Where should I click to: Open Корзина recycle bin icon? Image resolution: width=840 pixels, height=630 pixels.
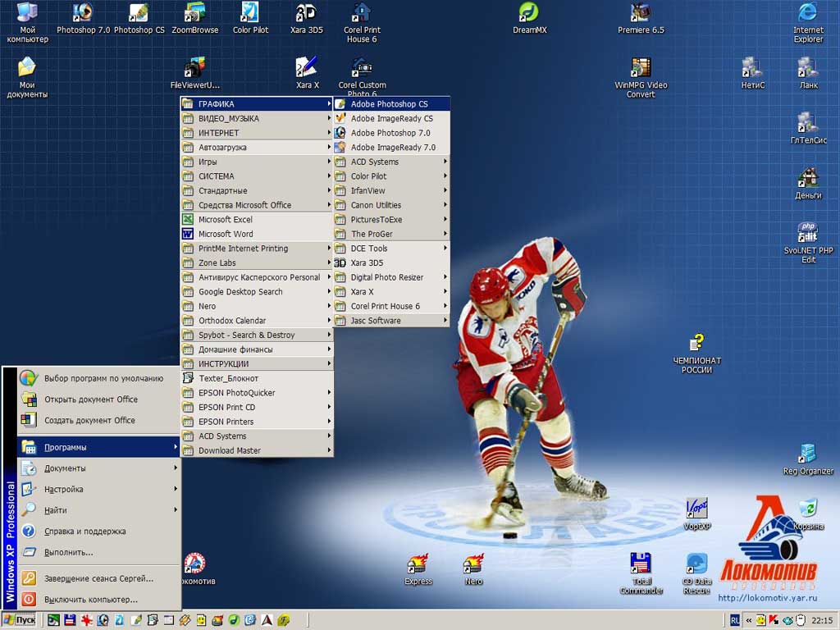coord(808,514)
